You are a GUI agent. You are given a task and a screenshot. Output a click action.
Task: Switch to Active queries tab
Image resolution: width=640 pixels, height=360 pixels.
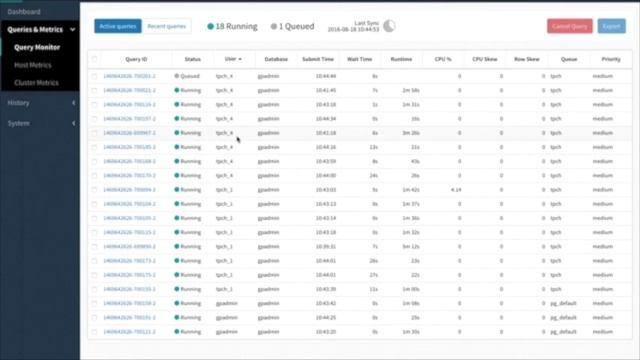click(x=118, y=26)
